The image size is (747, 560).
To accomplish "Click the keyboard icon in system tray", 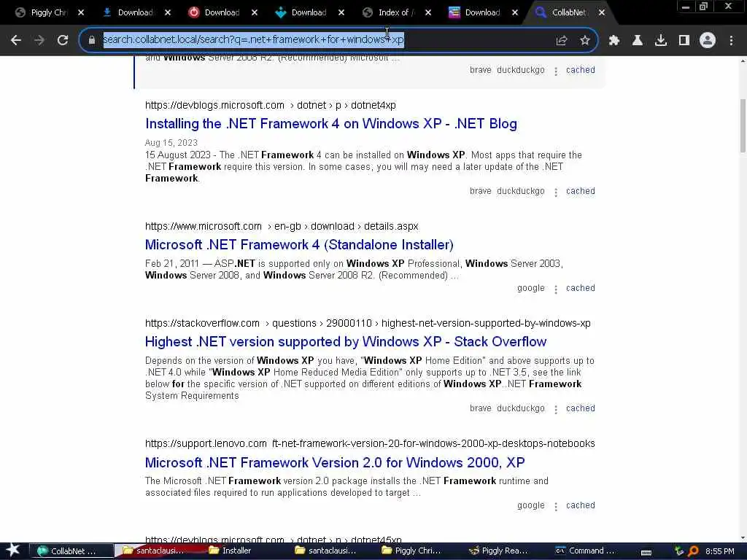I will tap(646, 552).
